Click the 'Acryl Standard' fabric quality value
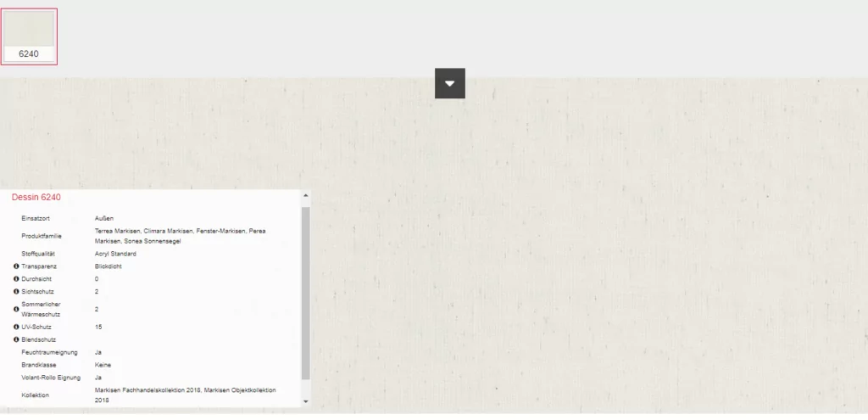 pyautogui.click(x=115, y=254)
